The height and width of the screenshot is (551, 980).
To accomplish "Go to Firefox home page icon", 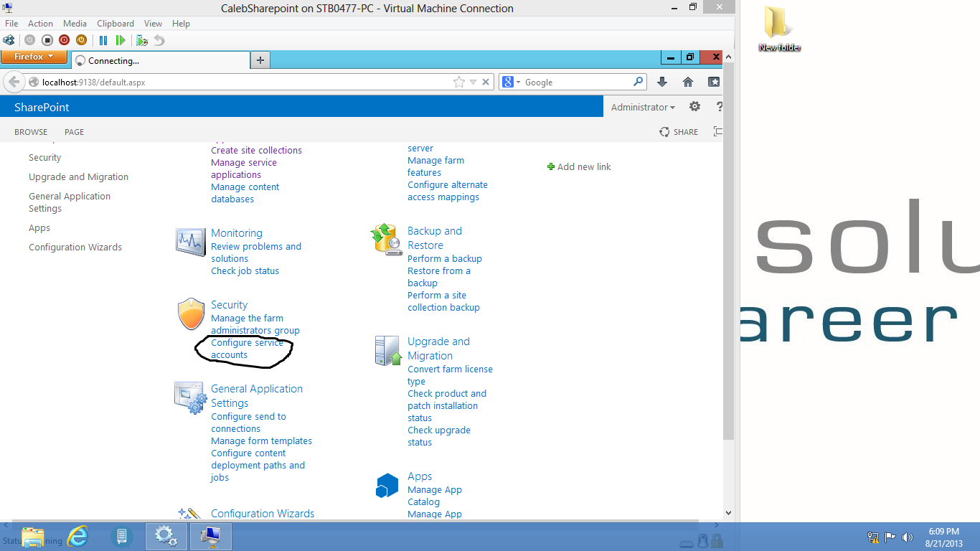I will [688, 82].
